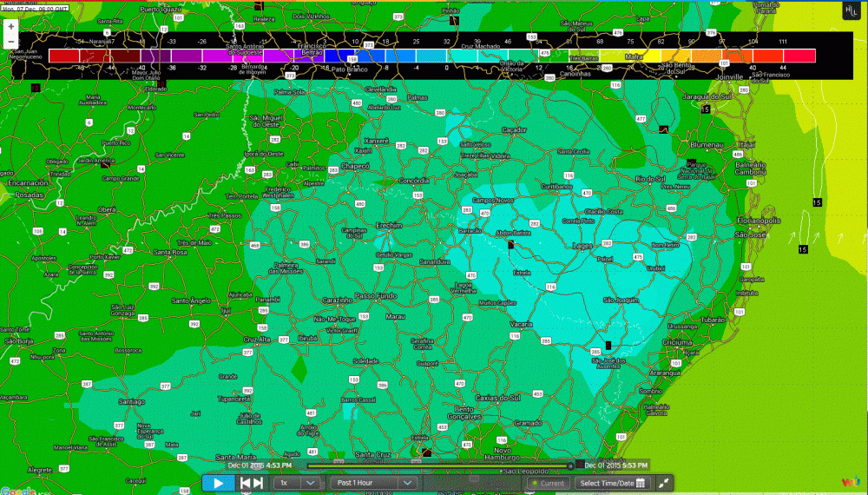Zoom in with the plus button
Viewport: 868px width, 495px height.
point(10,27)
